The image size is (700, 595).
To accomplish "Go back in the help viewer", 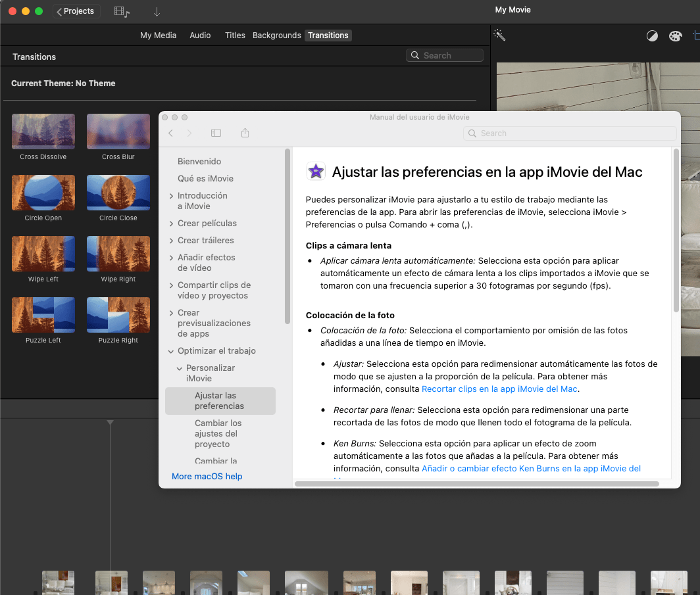I will [171, 133].
